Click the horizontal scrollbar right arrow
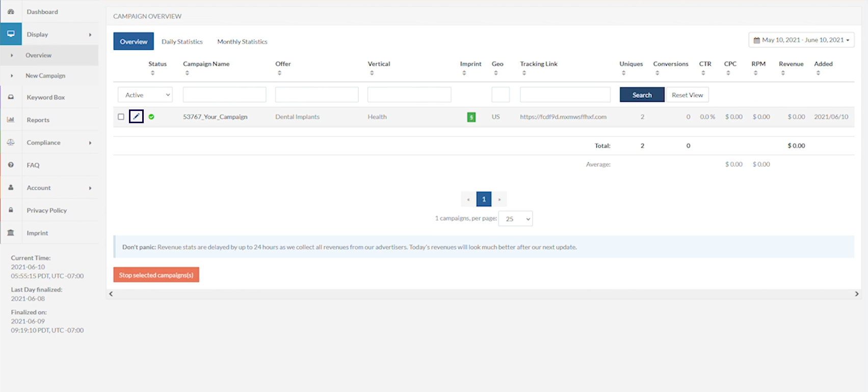This screenshot has height=392, width=868. [x=857, y=294]
